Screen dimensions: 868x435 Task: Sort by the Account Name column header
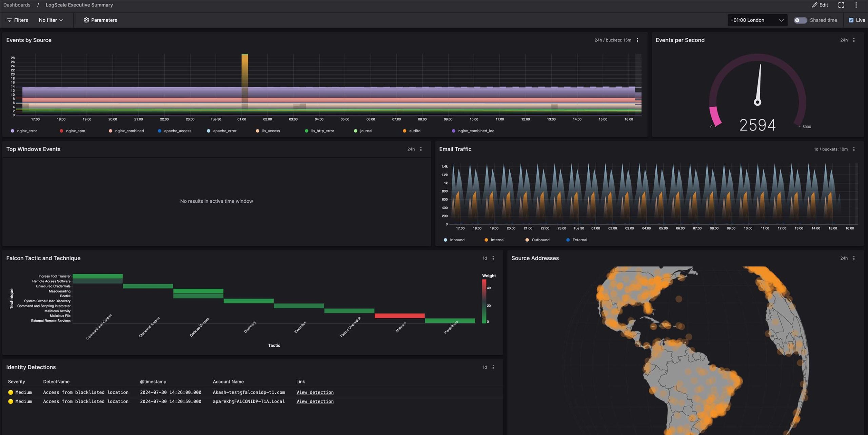(228, 382)
